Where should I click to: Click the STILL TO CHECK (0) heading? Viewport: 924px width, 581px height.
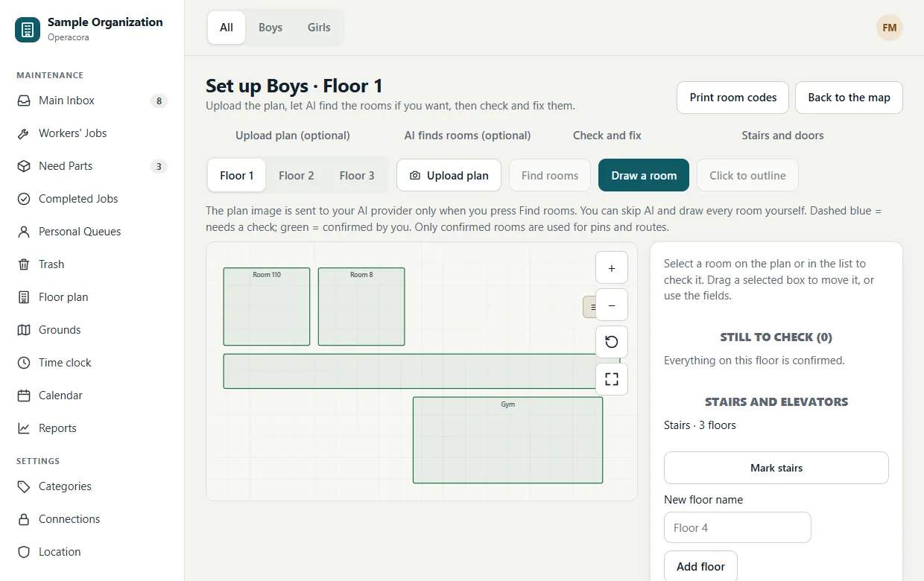pyautogui.click(x=776, y=337)
